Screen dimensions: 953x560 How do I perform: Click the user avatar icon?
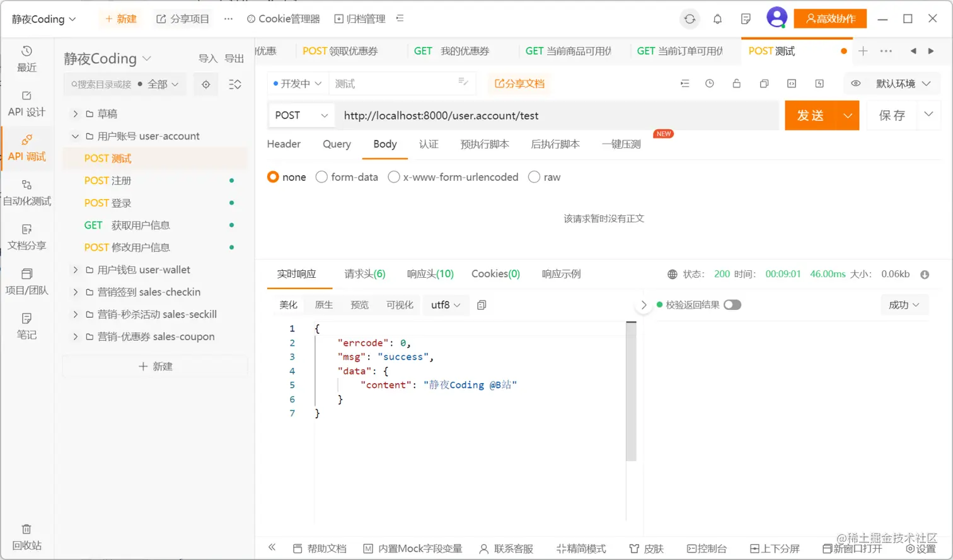777,18
